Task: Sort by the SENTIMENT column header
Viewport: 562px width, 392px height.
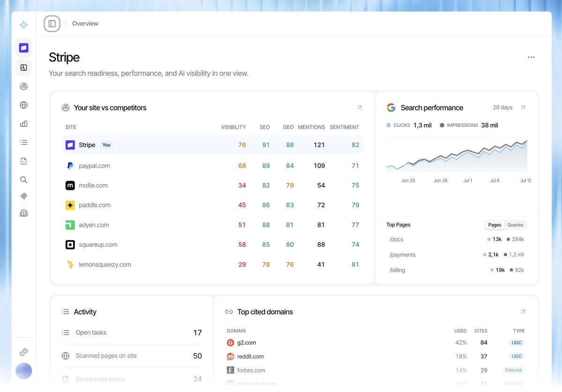Action: (x=344, y=127)
